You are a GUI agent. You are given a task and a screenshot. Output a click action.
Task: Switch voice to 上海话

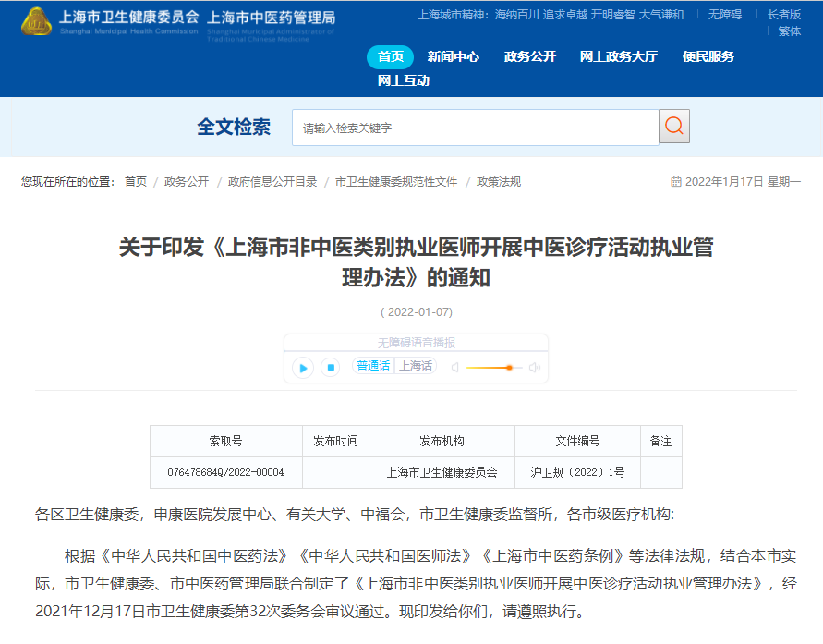pos(416,366)
